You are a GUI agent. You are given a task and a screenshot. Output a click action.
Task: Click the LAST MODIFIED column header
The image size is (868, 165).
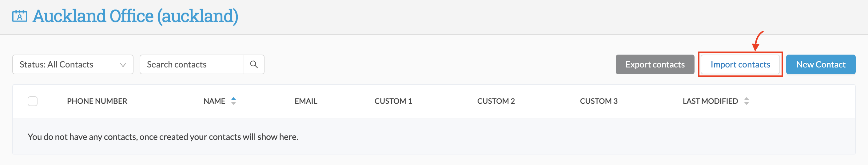pyautogui.click(x=710, y=101)
